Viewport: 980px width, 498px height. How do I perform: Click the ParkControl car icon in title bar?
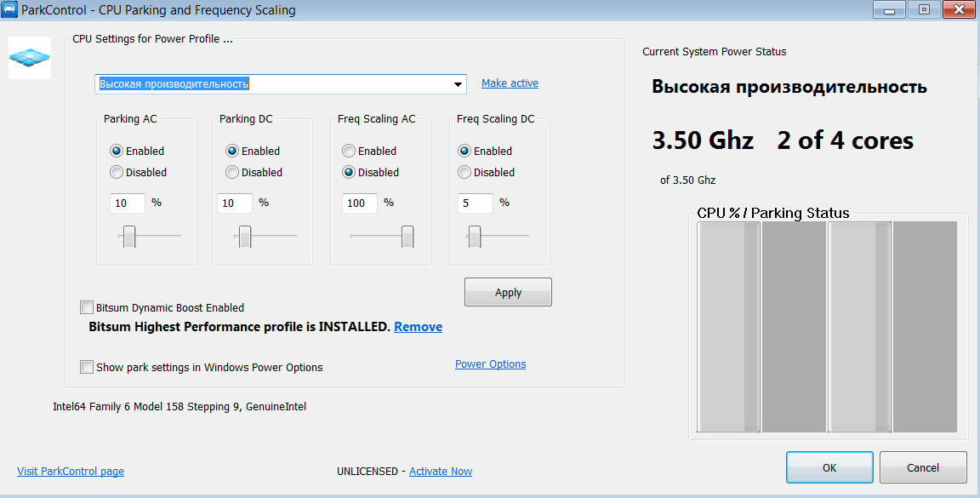[x=9, y=10]
